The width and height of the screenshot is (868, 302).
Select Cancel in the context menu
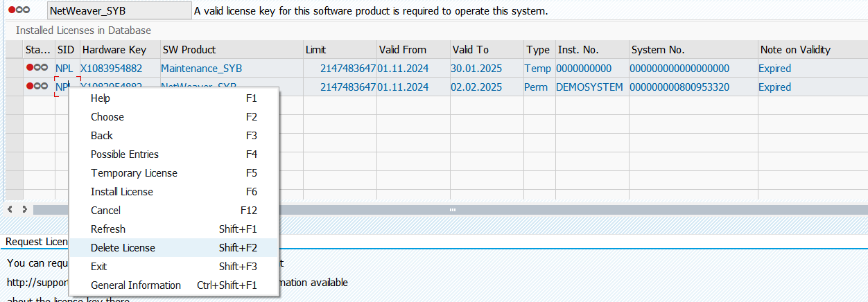173,211
